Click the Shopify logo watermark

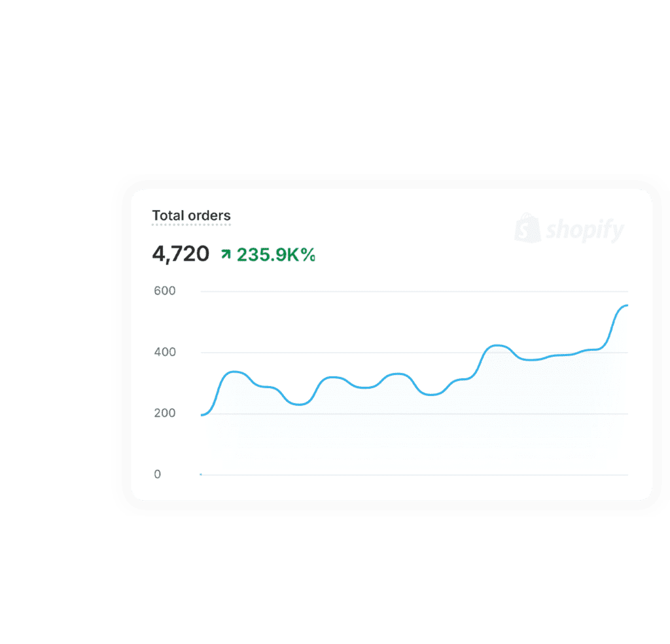pyautogui.click(x=569, y=229)
